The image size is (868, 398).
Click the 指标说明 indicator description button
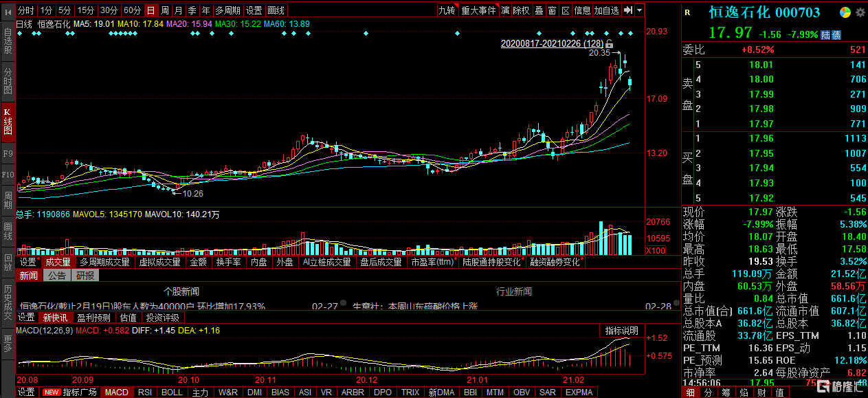tap(622, 331)
